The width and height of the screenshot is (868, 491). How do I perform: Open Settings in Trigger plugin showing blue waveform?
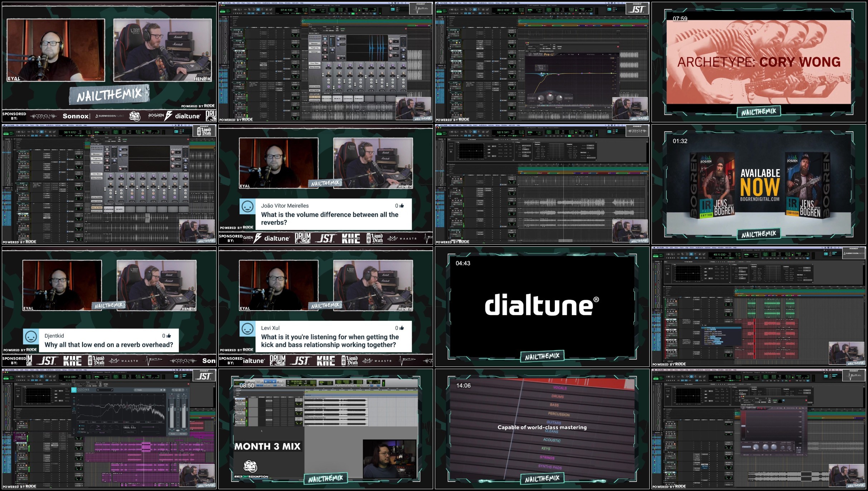[315, 52]
